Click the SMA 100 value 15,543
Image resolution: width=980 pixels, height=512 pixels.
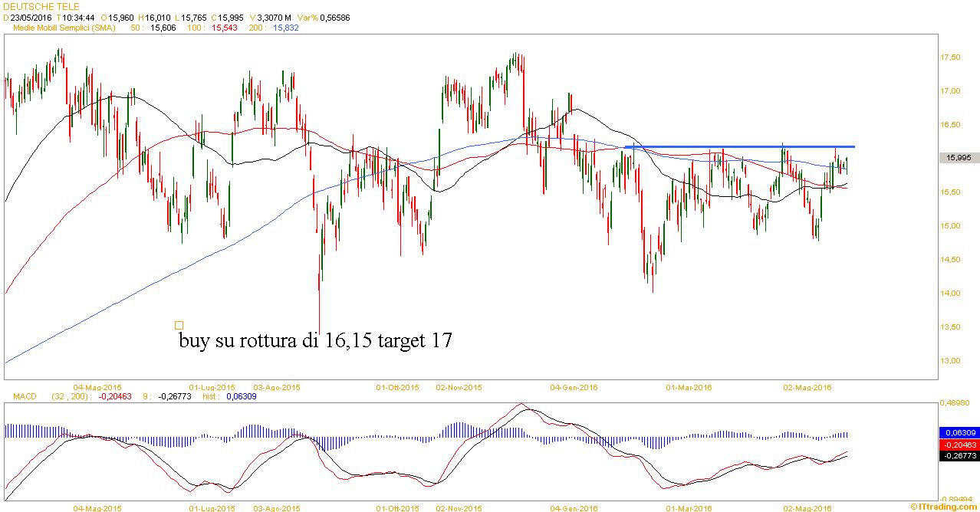(225, 28)
